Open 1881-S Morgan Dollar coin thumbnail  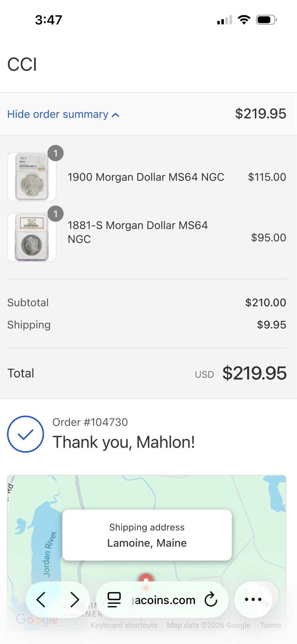click(32, 237)
